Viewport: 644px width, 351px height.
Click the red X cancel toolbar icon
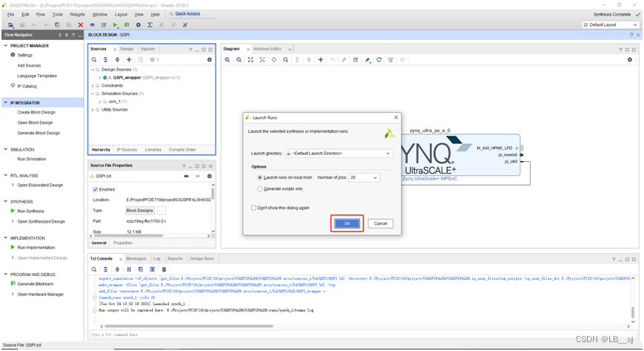pyautogui.click(x=81, y=25)
